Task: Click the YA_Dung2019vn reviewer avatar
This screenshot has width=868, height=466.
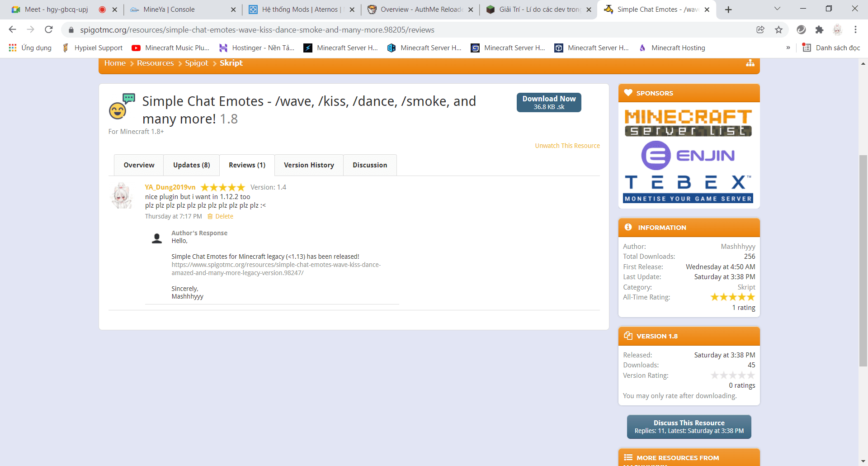Action: click(122, 195)
